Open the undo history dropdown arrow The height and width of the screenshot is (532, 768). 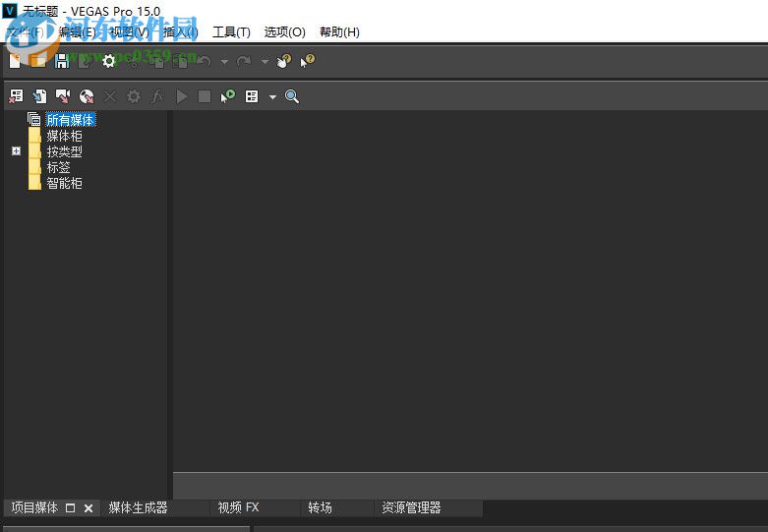coord(224,62)
